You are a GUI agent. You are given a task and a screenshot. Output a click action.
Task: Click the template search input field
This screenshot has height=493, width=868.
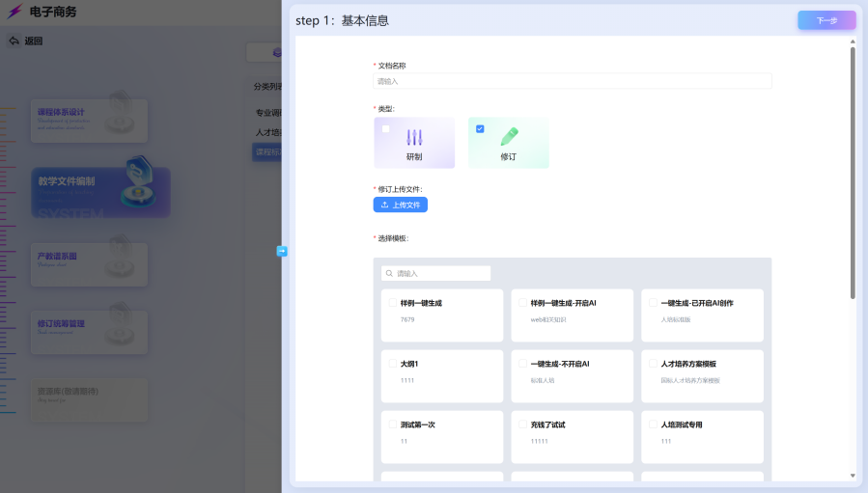coord(435,273)
